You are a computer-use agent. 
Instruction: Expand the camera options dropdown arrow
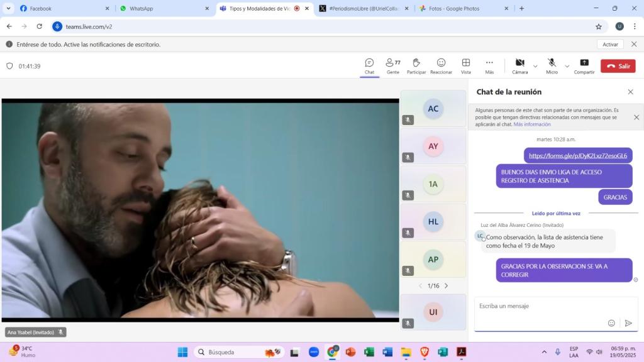click(x=535, y=66)
